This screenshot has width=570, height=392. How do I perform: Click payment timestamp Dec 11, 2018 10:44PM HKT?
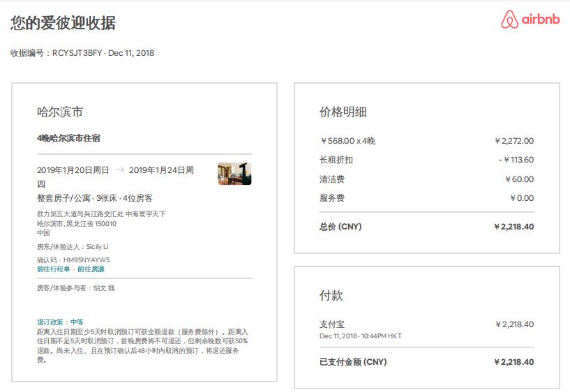click(x=361, y=336)
